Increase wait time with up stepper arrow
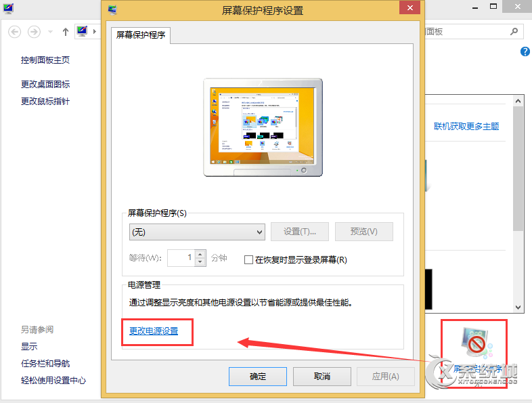Screen dimensions: 532x403 (x=200, y=254)
